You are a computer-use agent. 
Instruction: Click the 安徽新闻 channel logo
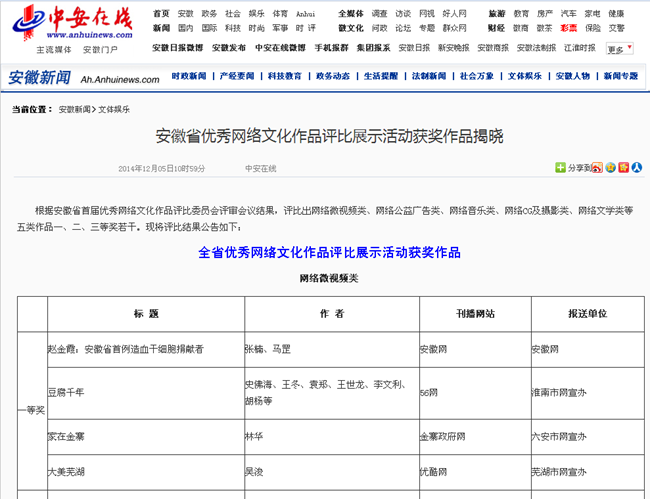pos(40,78)
